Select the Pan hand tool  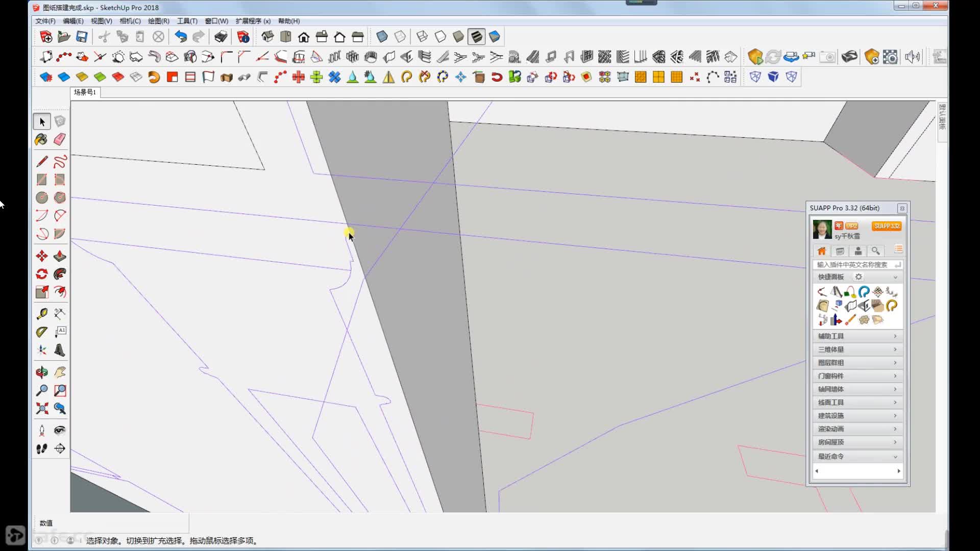60,372
